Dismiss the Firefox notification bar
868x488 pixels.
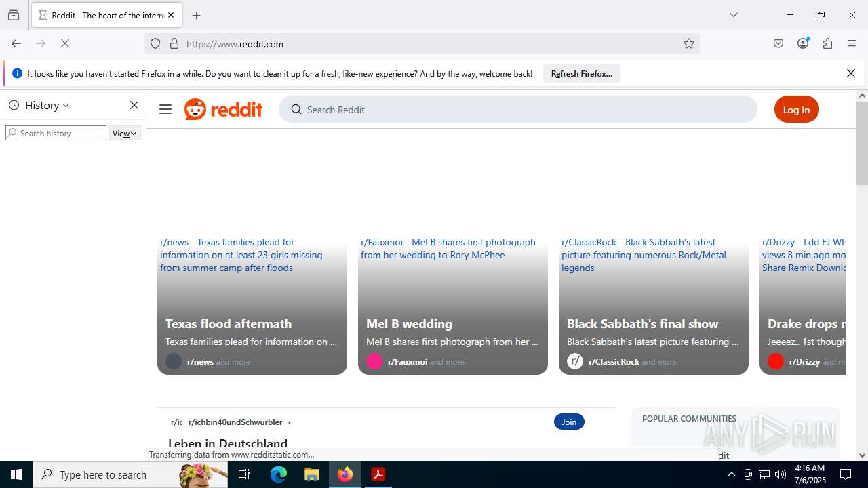pyautogui.click(x=851, y=73)
